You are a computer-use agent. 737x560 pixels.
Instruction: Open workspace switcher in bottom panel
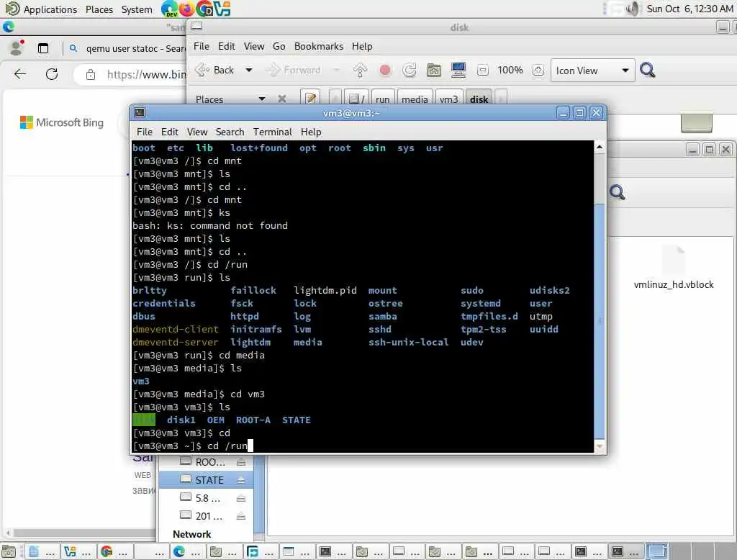[657, 551]
